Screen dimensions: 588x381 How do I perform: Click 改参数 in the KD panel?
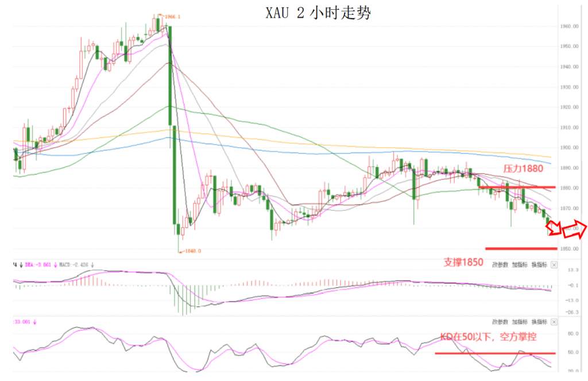(x=500, y=322)
